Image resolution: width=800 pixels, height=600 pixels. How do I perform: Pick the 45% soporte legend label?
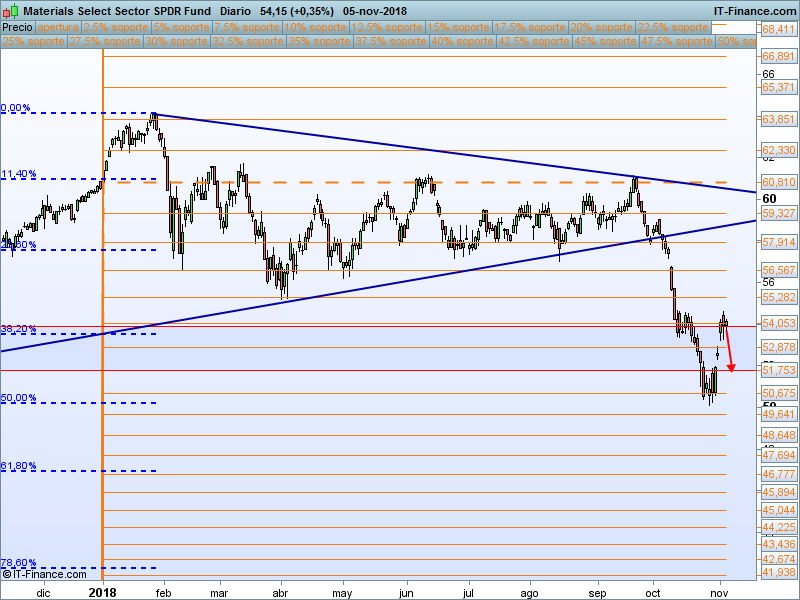click(605, 41)
